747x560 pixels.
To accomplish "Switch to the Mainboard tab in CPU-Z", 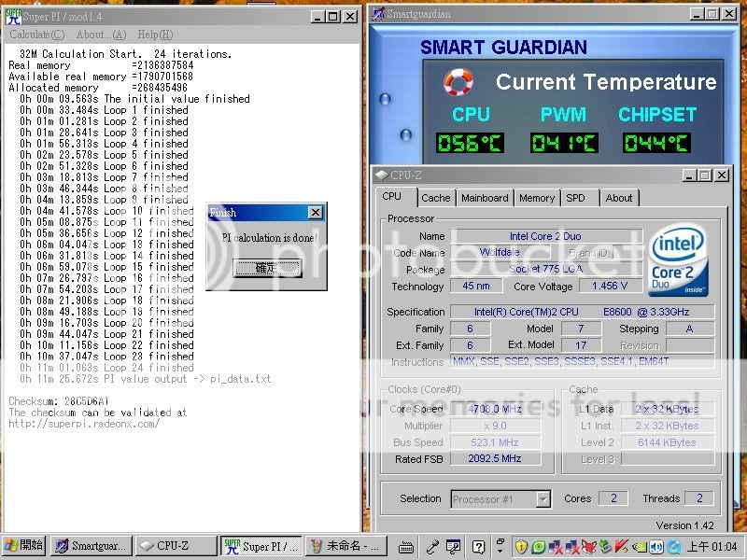I will (x=485, y=198).
